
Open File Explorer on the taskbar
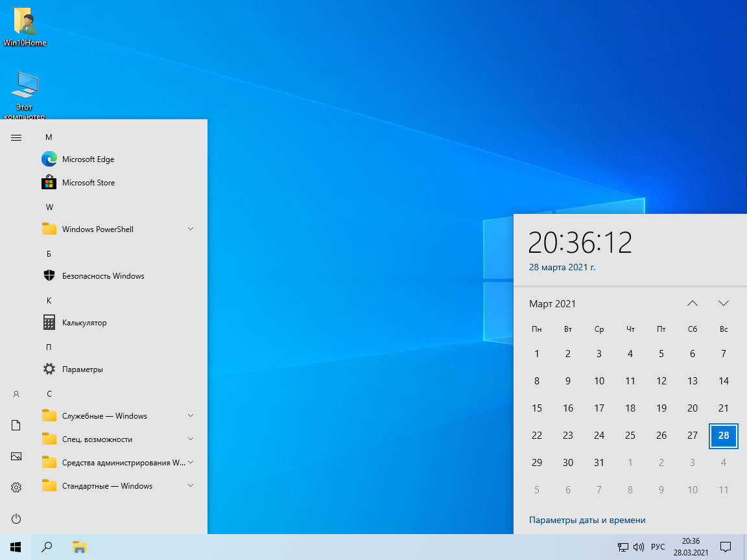pyautogui.click(x=79, y=546)
